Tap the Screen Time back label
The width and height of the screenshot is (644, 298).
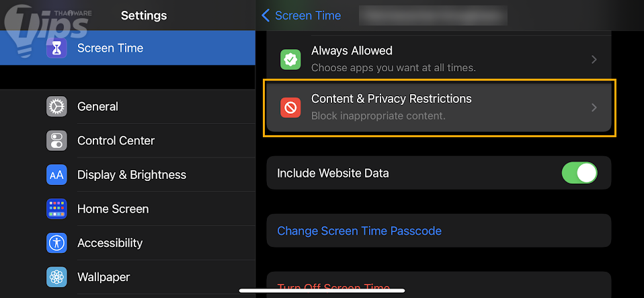(308, 15)
